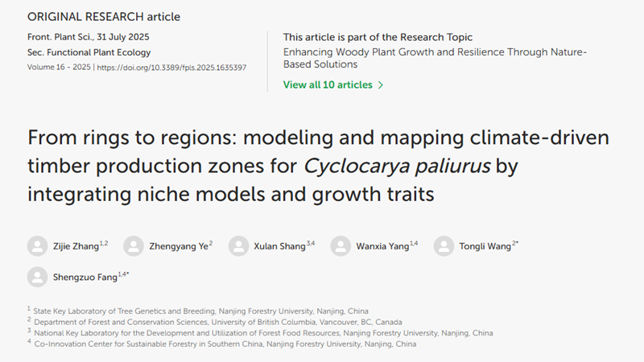The height and width of the screenshot is (362, 644).
Task: Click Zijie Zhang's avatar icon
Action: pos(37,245)
